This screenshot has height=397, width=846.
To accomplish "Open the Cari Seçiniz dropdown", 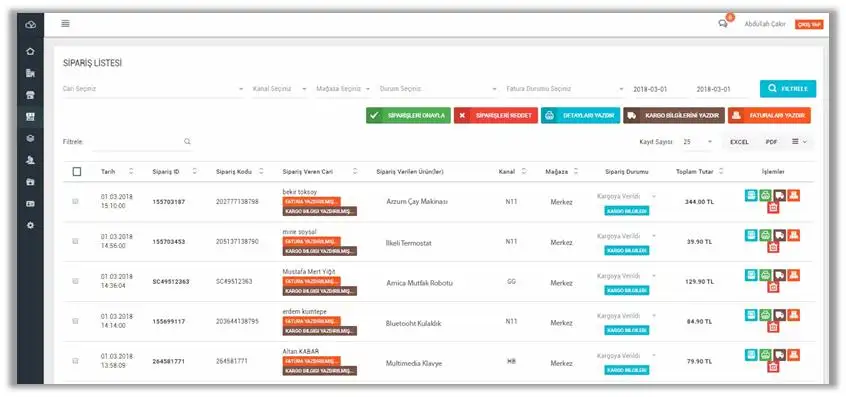I will [x=153, y=89].
